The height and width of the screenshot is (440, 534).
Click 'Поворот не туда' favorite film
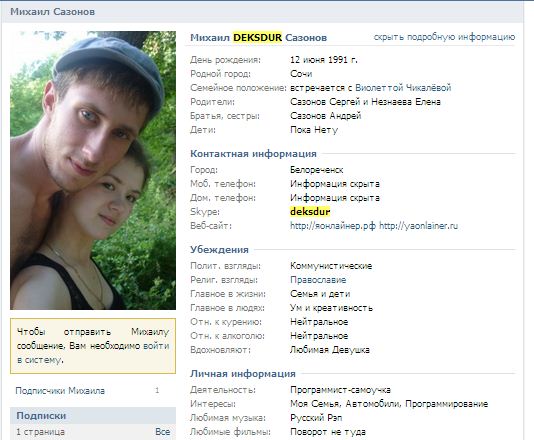click(328, 432)
